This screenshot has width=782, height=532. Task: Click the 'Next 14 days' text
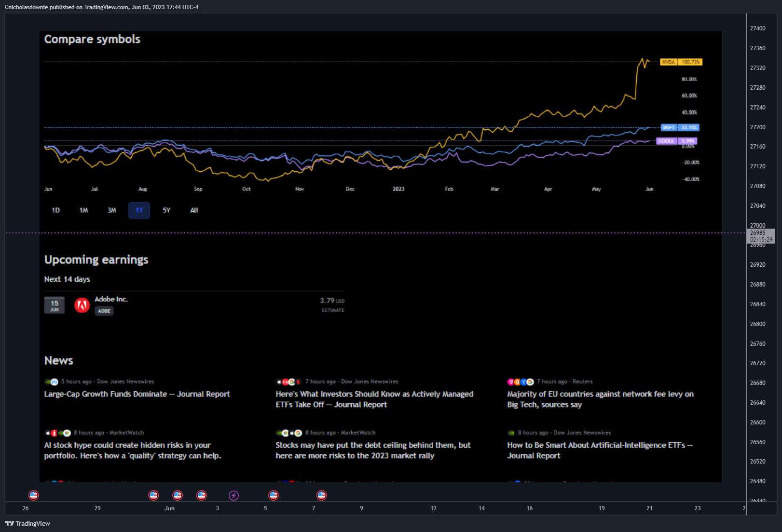67,279
